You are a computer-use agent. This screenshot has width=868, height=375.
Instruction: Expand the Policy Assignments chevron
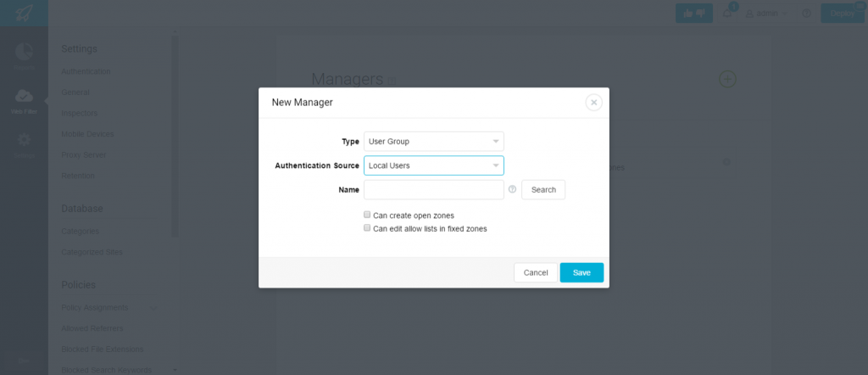click(153, 307)
